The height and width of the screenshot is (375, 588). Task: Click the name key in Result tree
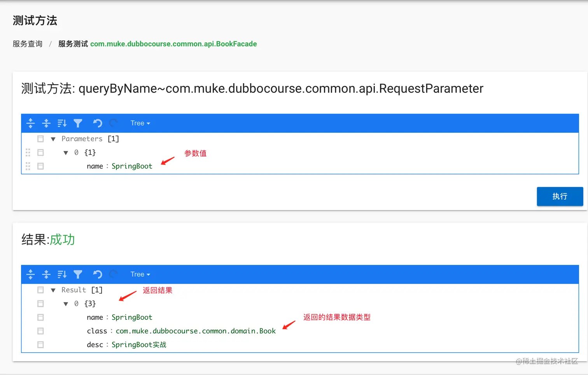pyautogui.click(x=95, y=317)
